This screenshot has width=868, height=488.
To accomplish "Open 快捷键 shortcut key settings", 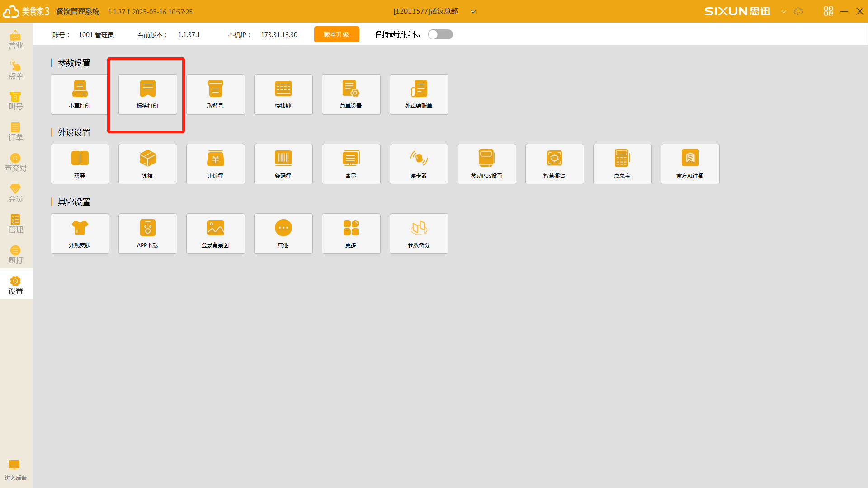I will pyautogui.click(x=283, y=94).
